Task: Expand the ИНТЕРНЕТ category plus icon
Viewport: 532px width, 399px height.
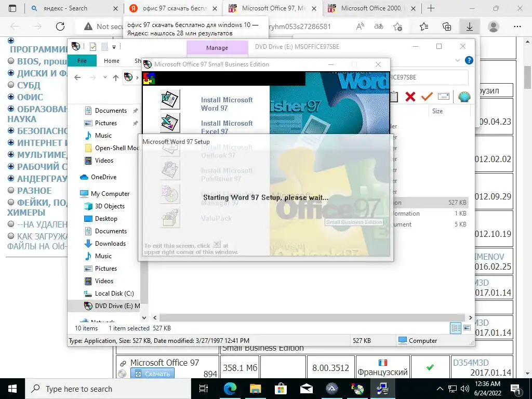Action: (11, 142)
